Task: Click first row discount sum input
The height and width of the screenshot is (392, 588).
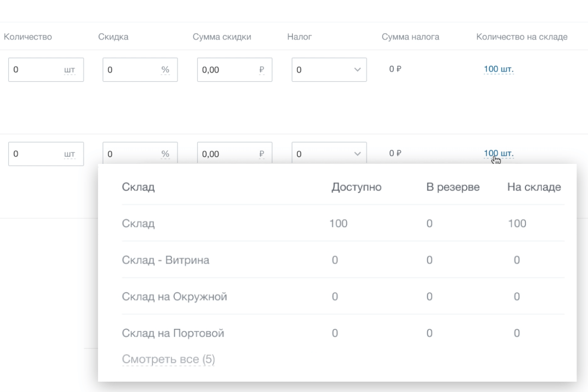Action: point(226,70)
